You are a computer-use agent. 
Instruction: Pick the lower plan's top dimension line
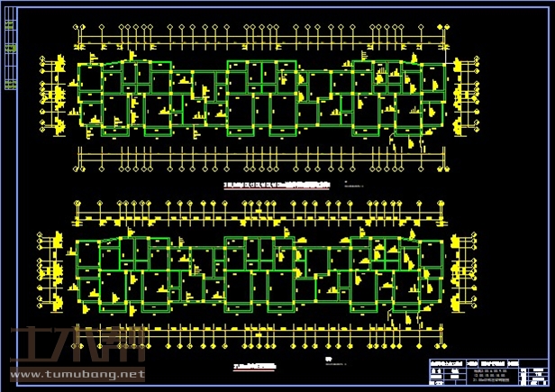coord(261,217)
